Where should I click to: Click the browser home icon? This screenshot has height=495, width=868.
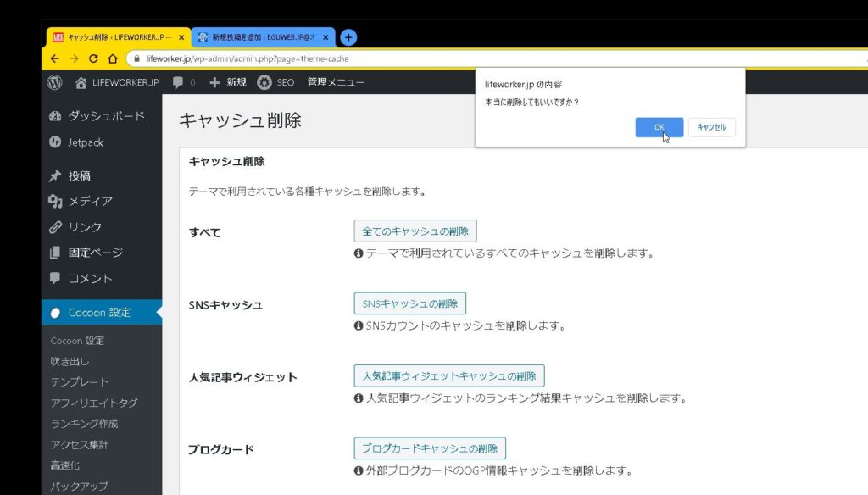113,59
